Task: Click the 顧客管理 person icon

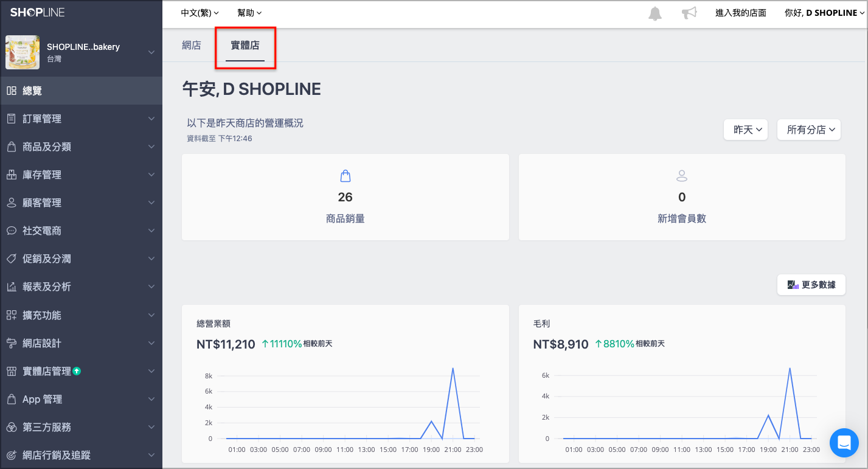Action: [11, 203]
